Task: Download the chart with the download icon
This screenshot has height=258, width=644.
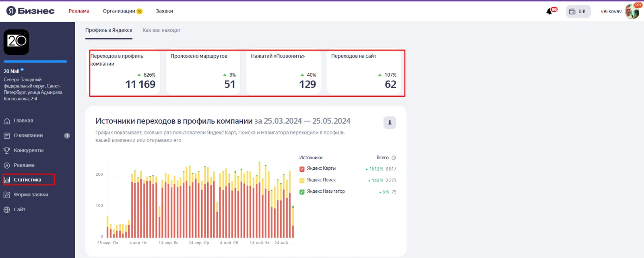Action: [390, 123]
